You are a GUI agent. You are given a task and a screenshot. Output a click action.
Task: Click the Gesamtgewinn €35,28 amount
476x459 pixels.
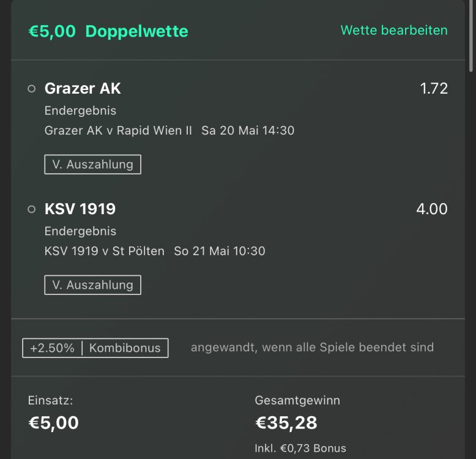pyautogui.click(x=286, y=423)
